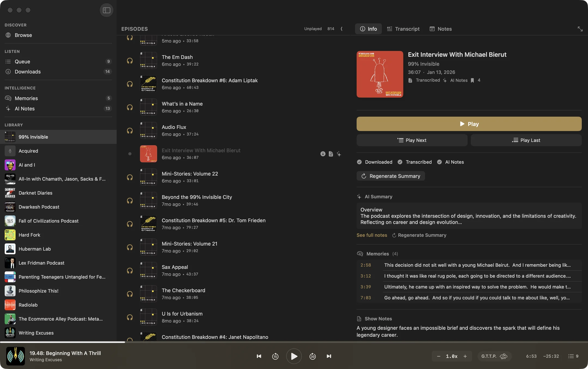Mark Exit Interview unplayed dot

[x=130, y=154]
